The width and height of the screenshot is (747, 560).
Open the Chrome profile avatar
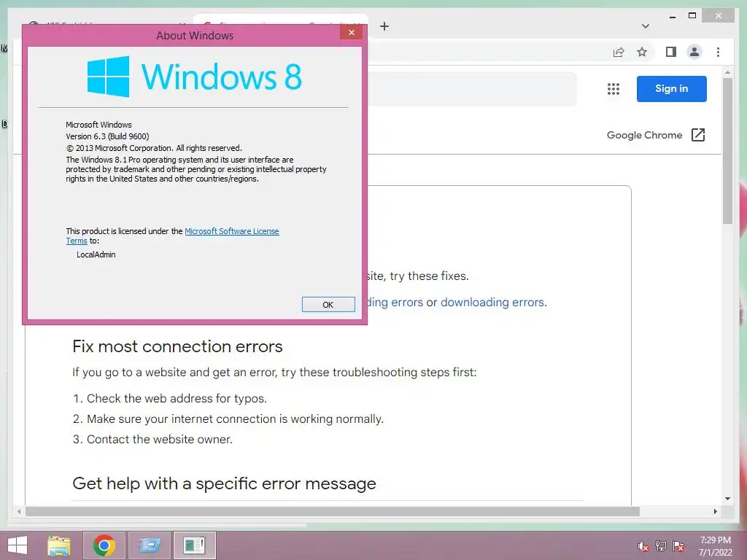coord(694,52)
